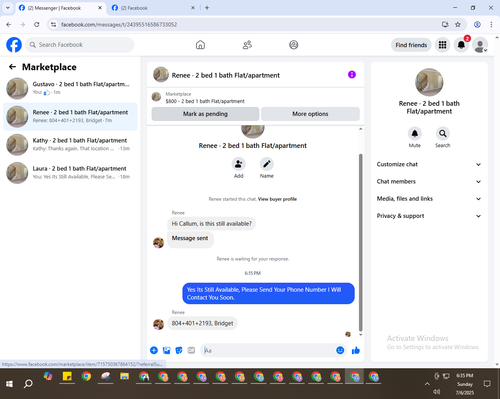
Task: Open the Notifications bell with badge
Action: pos(461,45)
